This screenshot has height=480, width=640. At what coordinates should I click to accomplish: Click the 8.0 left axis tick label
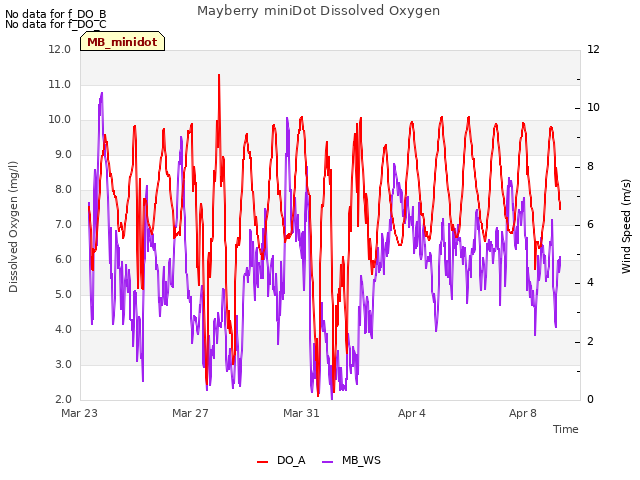pos(63,190)
